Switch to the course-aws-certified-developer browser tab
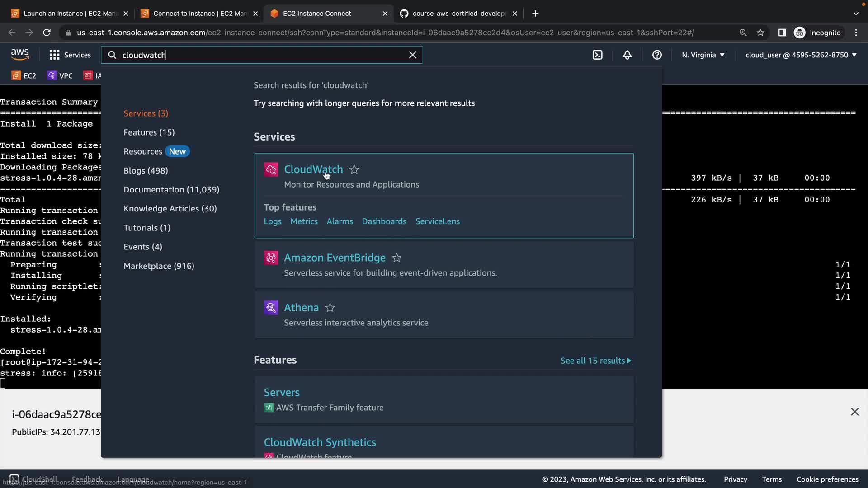This screenshot has height=488, width=868. 458,14
